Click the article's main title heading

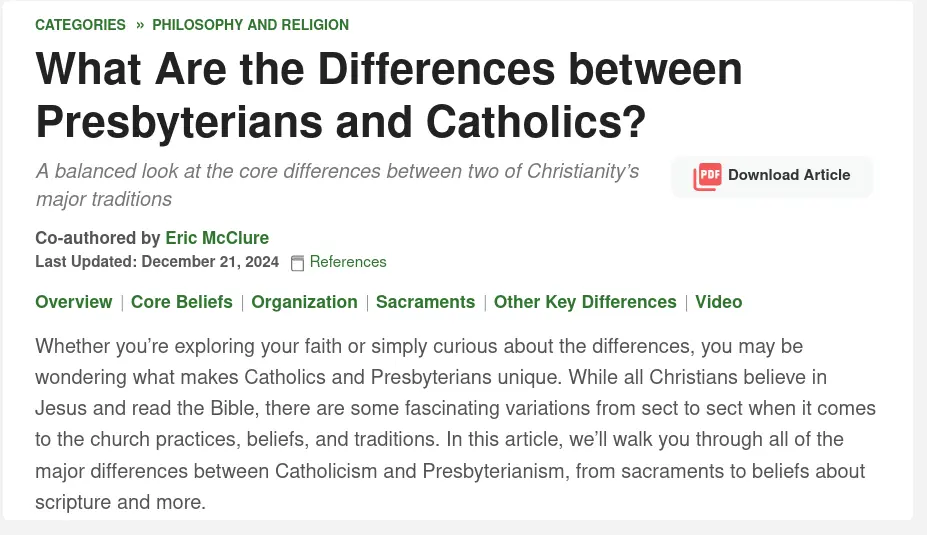coord(389,95)
